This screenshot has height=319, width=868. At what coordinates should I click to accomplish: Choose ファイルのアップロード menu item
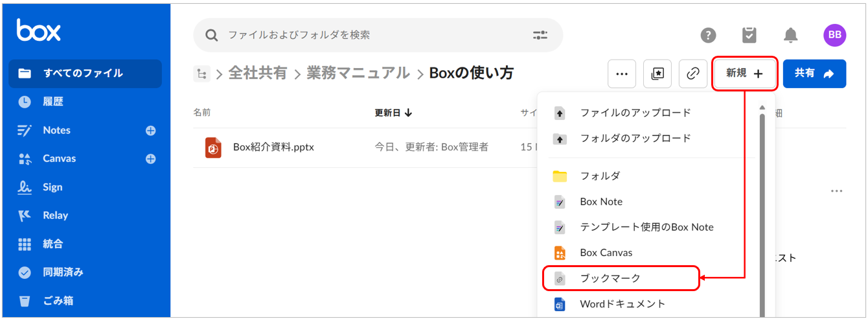[635, 113]
